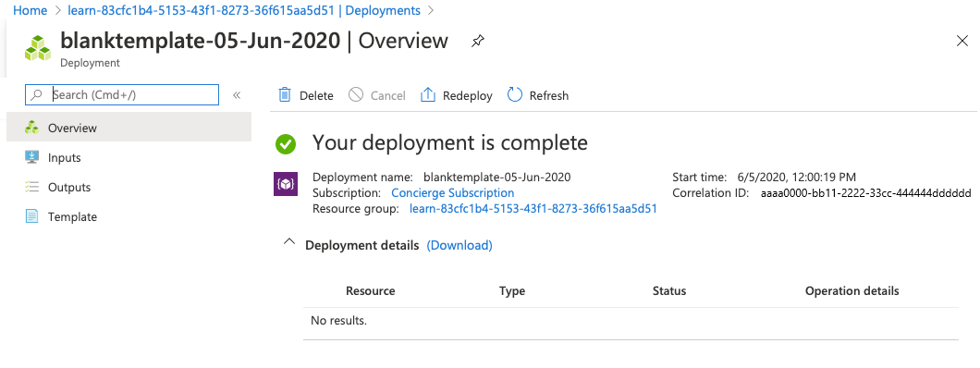Click the Delete trash can icon
Image resolution: width=980 pixels, height=368 pixels.
tap(285, 95)
